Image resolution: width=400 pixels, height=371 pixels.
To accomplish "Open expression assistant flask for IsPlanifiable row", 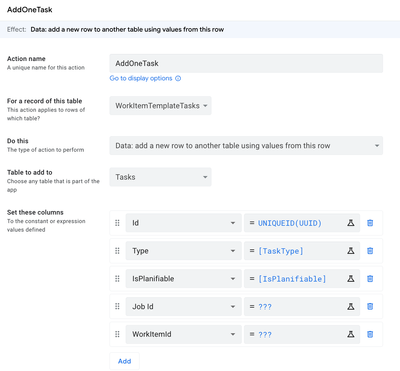I will tap(351, 279).
